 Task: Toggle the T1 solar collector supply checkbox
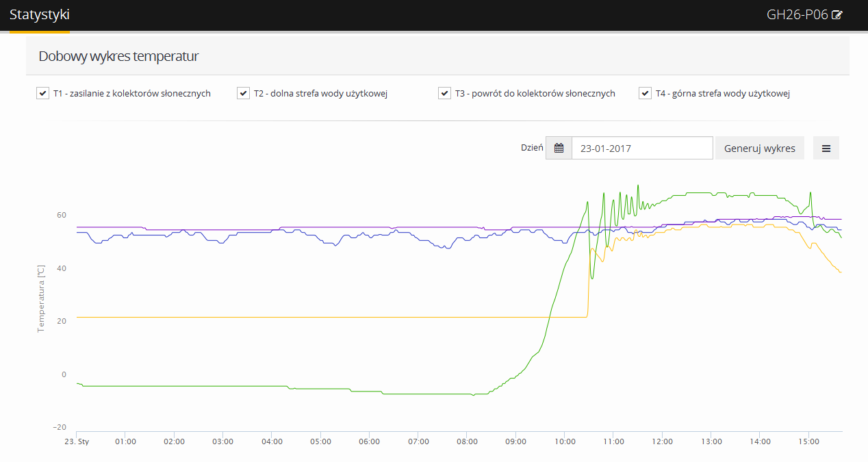pyautogui.click(x=42, y=93)
